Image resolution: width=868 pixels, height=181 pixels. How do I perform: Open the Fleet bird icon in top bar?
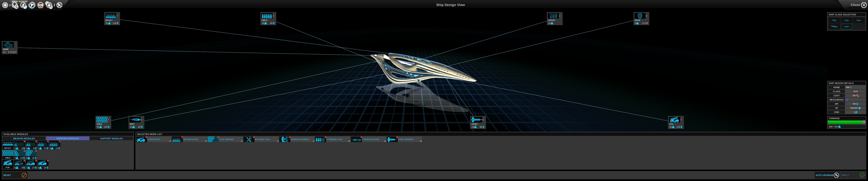pos(32,5)
